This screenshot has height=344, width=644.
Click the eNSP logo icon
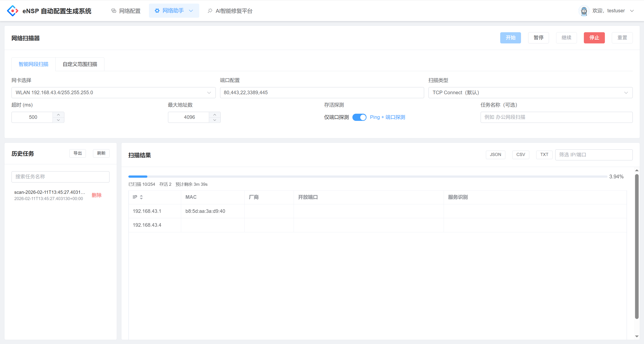click(12, 11)
